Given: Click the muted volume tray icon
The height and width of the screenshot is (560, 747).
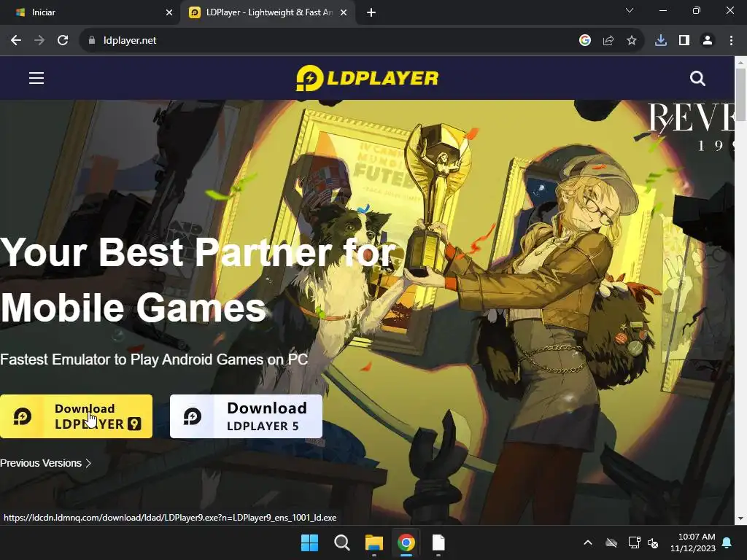Looking at the screenshot, I should (653, 542).
